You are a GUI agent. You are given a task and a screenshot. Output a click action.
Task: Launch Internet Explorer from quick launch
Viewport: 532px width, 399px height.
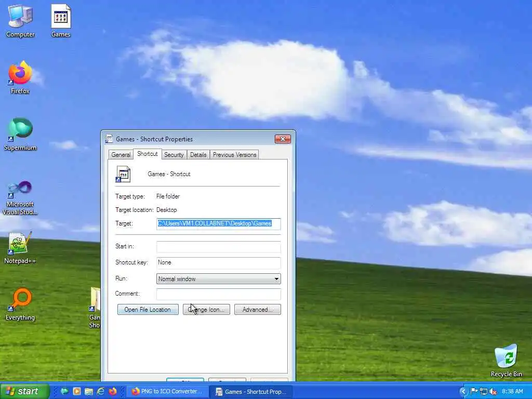coord(100,391)
